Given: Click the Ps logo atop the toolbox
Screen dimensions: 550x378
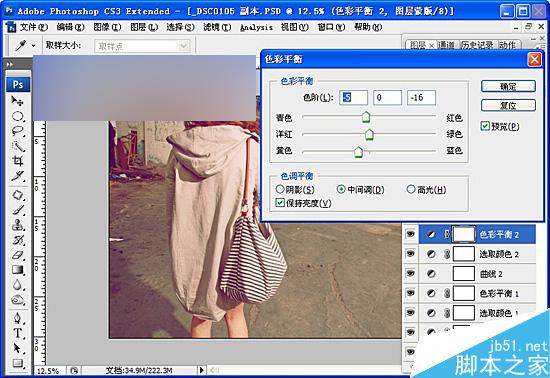Looking at the screenshot, I should [x=18, y=85].
